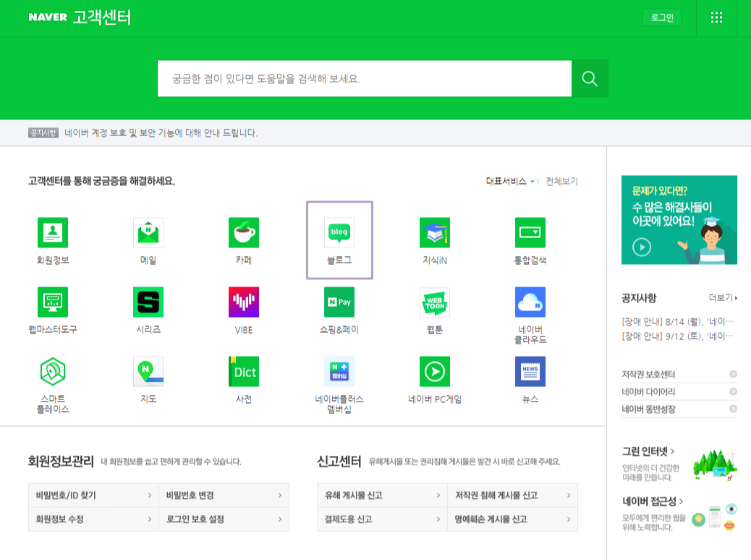Open the 네이버 접근성 heading link

(x=653, y=501)
